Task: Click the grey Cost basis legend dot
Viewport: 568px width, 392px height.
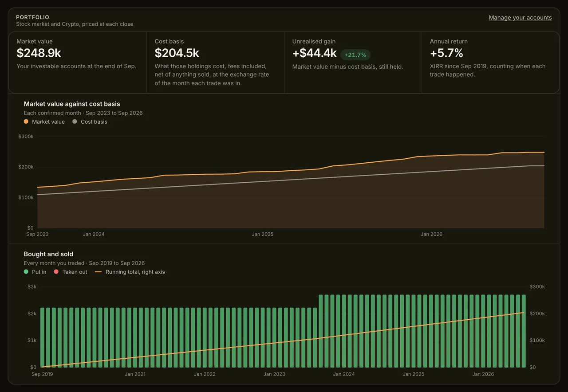Action: point(75,122)
